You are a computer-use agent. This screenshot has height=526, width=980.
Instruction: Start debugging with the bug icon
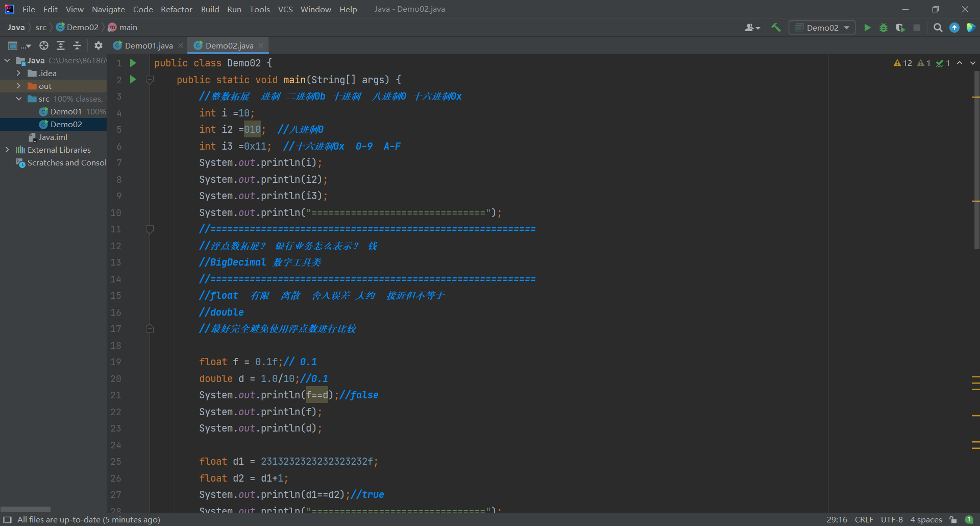click(884, 28)
